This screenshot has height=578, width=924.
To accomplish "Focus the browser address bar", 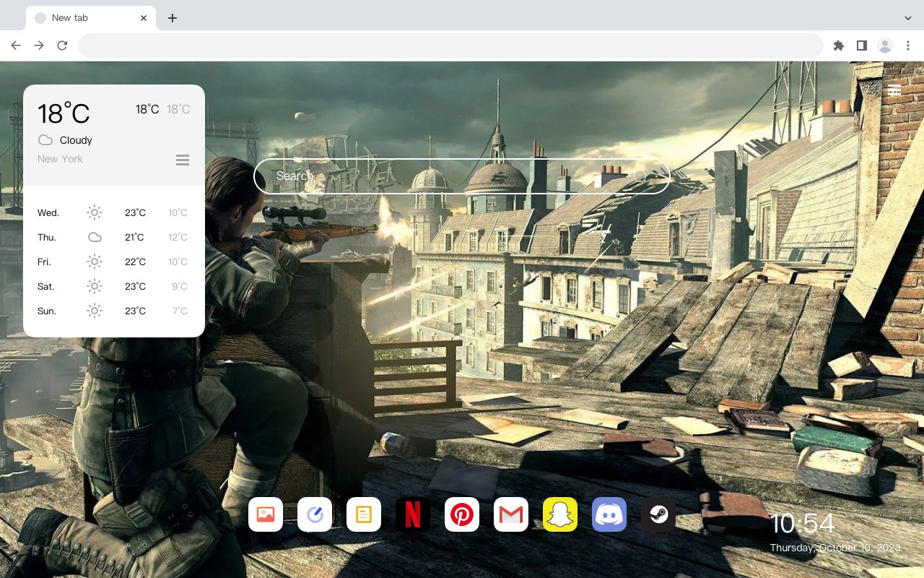I will 450,46.
